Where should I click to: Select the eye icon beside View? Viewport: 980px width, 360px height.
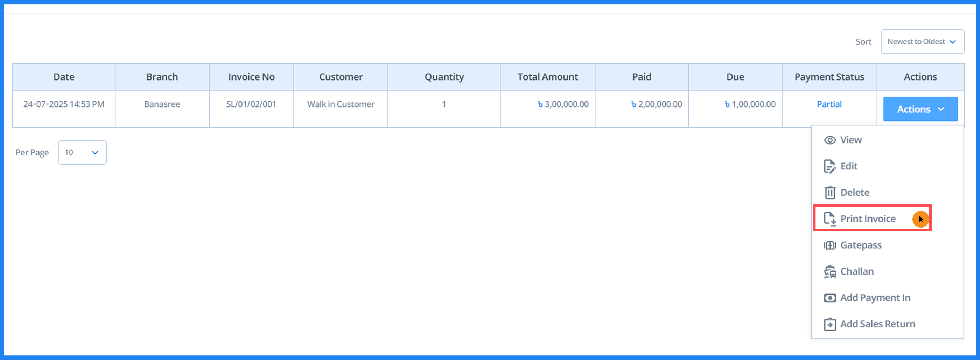[829, 140]
